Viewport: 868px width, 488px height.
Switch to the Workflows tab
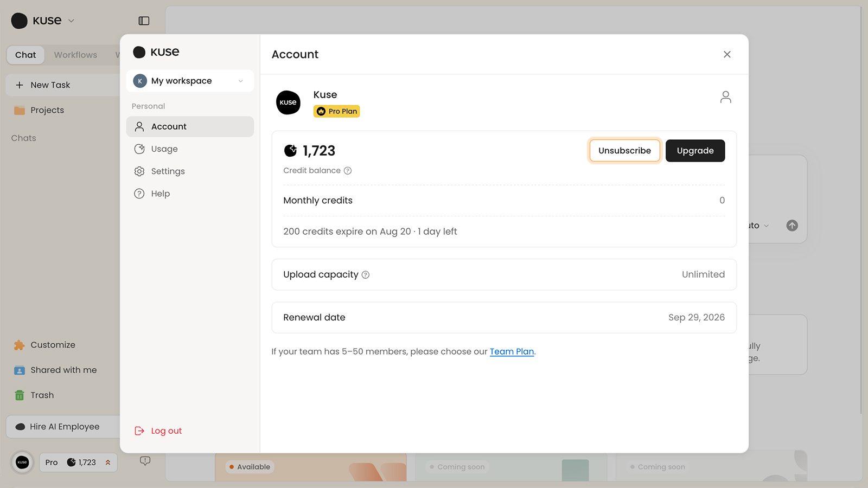coord(75,55)
